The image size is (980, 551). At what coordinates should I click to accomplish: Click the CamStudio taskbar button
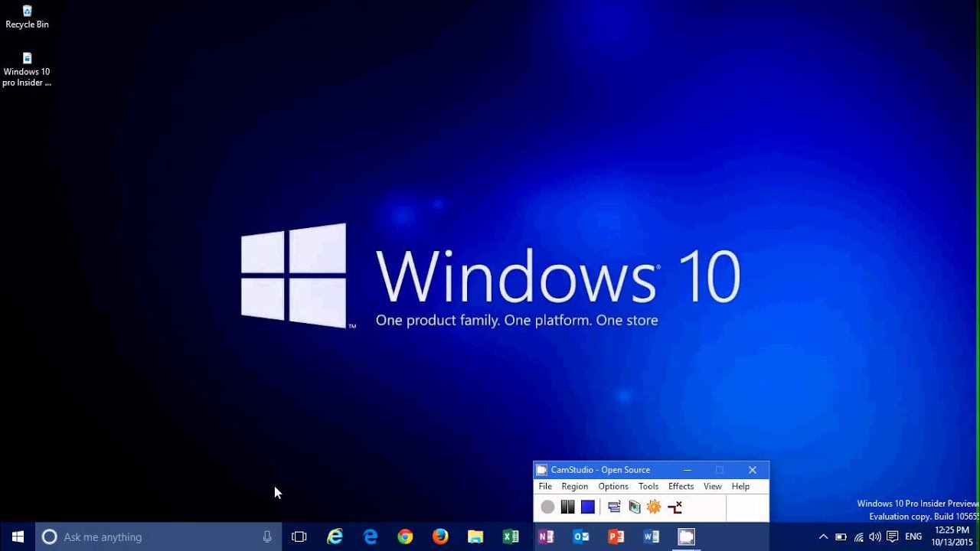(687, 536)
